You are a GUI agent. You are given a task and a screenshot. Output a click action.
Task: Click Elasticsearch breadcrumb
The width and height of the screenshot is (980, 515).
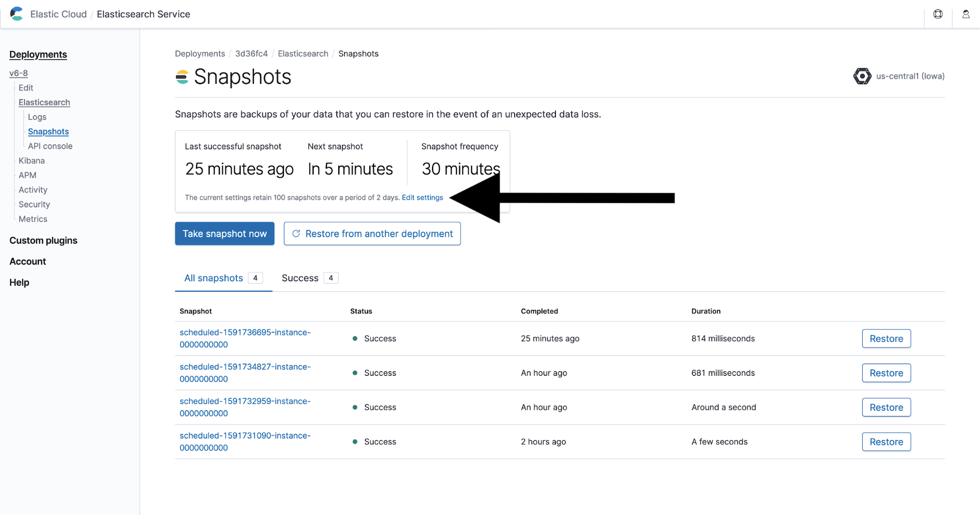pyautogui.click(x=303, y=53)
